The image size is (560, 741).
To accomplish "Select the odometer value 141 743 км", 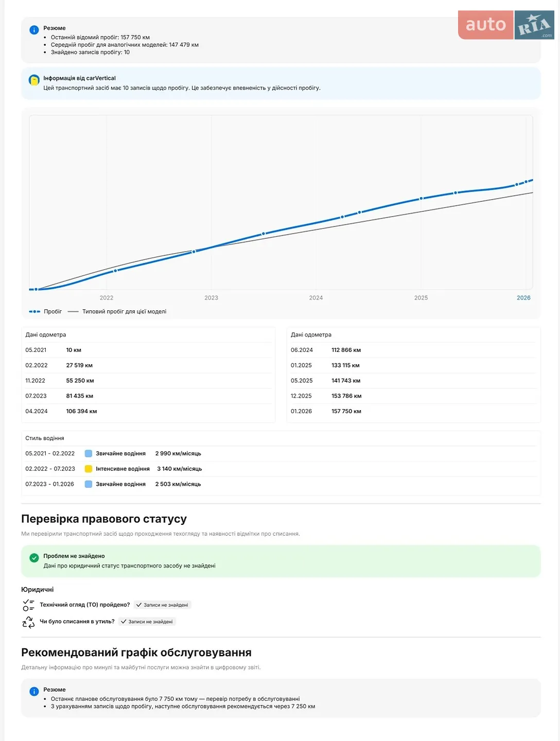I will [x=346, y=381].
